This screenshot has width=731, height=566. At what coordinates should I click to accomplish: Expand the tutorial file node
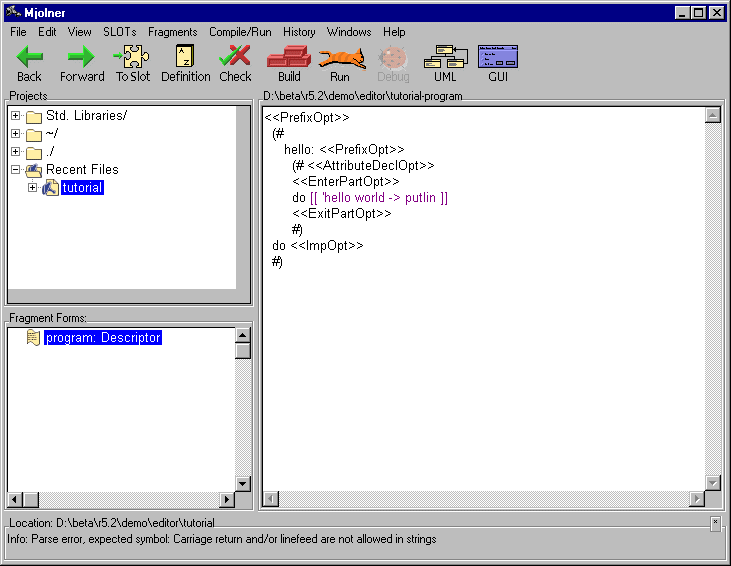(33, 188)
